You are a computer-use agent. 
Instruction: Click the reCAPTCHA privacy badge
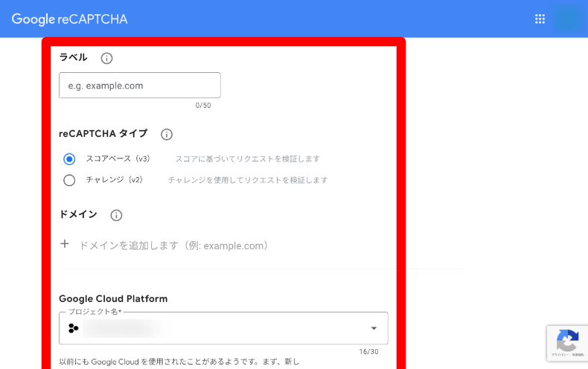click(567, 343)
